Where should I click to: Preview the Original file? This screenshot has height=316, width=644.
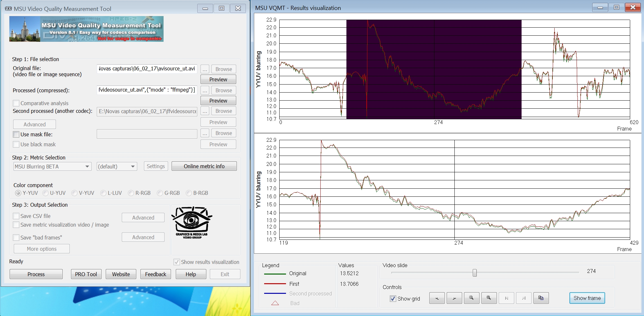218,79
